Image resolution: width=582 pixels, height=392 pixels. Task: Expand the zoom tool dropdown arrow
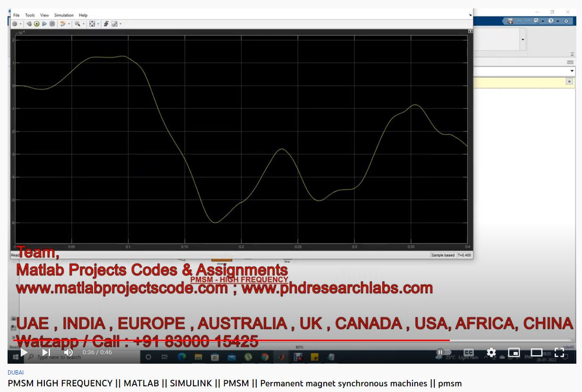[84, 24]
